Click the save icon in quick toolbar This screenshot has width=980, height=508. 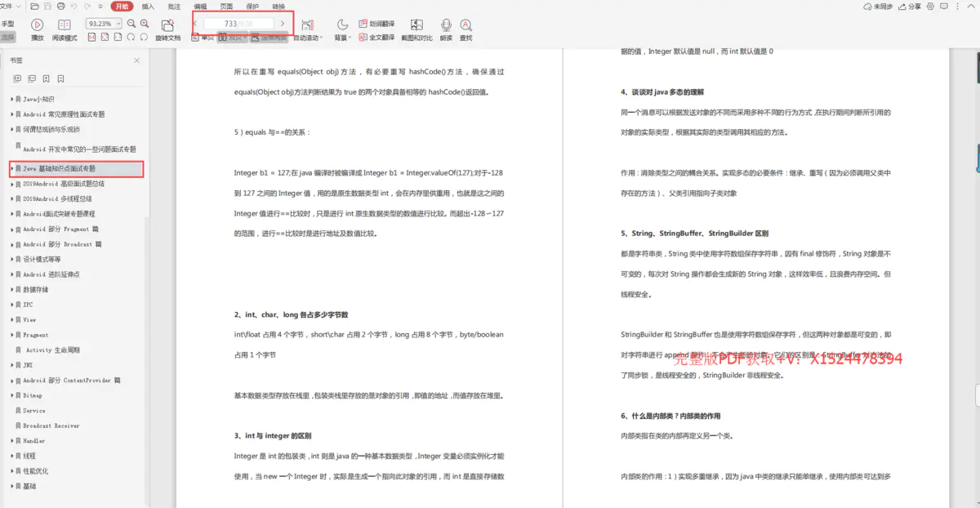[47, 7]
